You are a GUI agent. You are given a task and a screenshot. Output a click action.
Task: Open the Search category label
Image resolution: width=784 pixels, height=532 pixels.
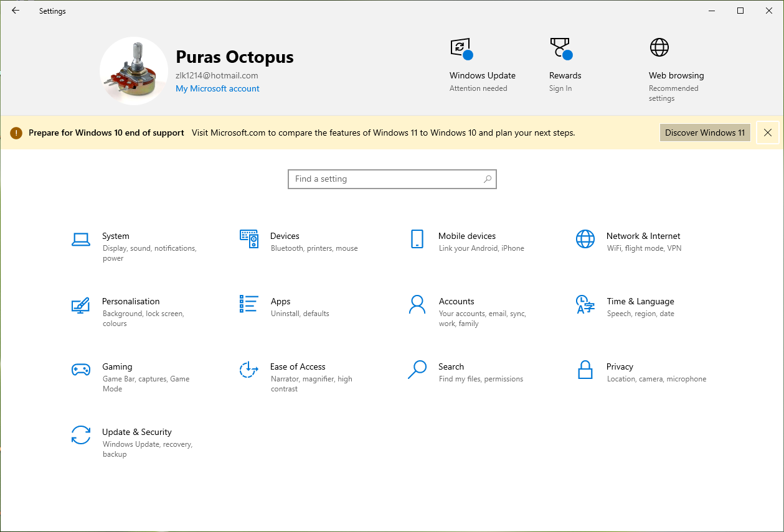coord(451,366)
